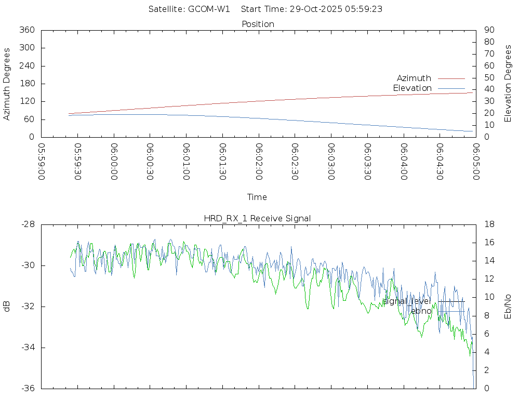Click the dB left axis label
The width and height of the screenshot is (532, 399).
point(7,307)
